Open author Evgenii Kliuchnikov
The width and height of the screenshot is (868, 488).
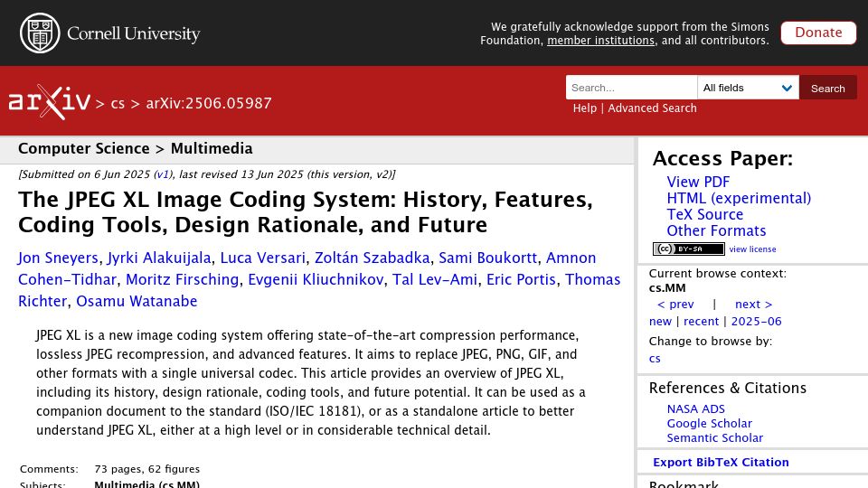pos(316,279)
